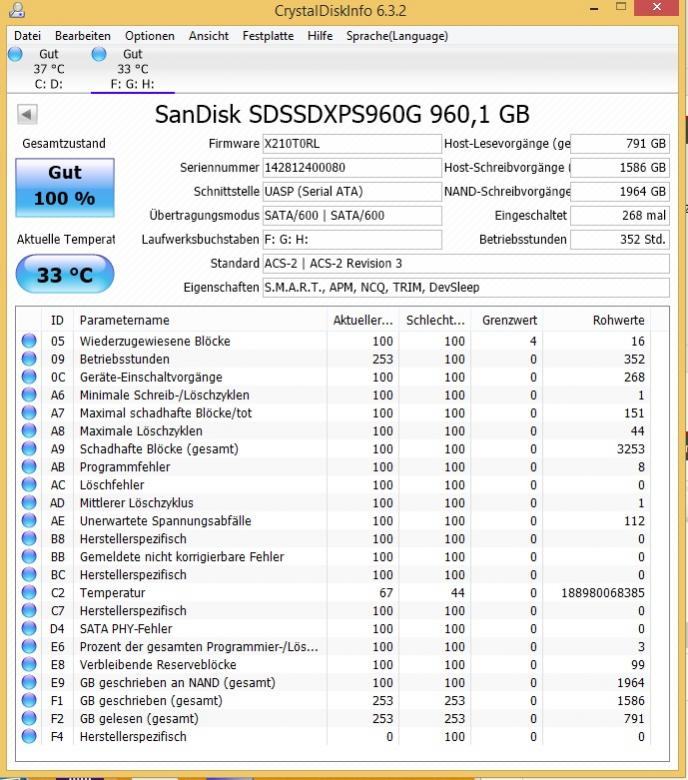Screen dimensions: 688x780
Task: Click the previous disk arrow button
Action: point(27,114)
